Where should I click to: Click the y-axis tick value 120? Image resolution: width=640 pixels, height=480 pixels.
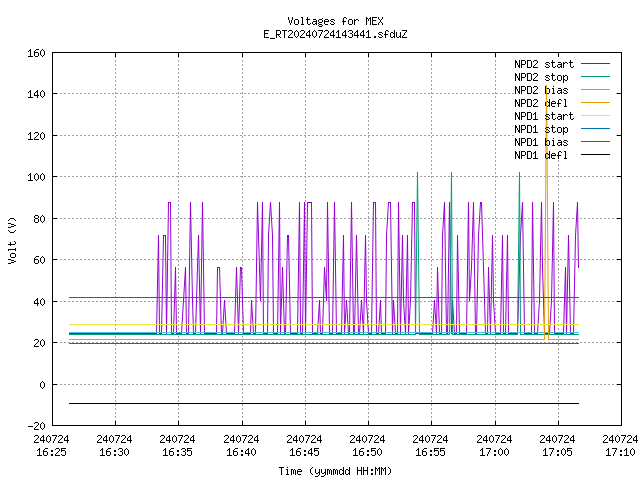pos(36,136)
